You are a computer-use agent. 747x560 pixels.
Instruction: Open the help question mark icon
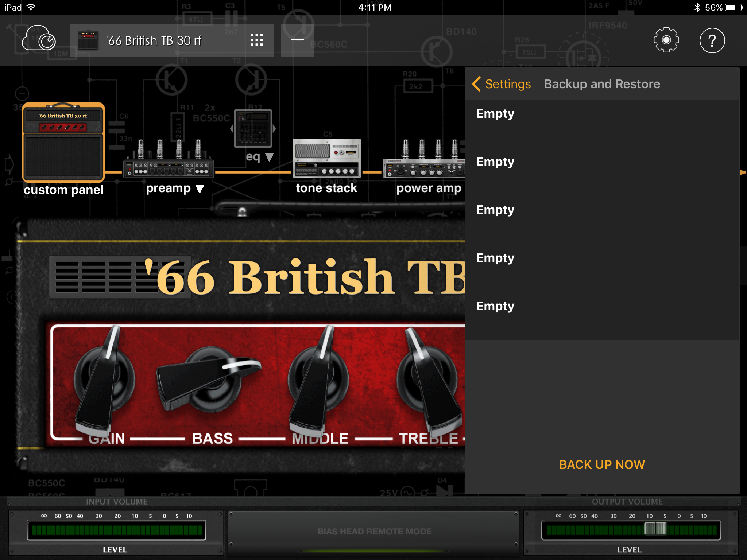(x=712, y=40)
